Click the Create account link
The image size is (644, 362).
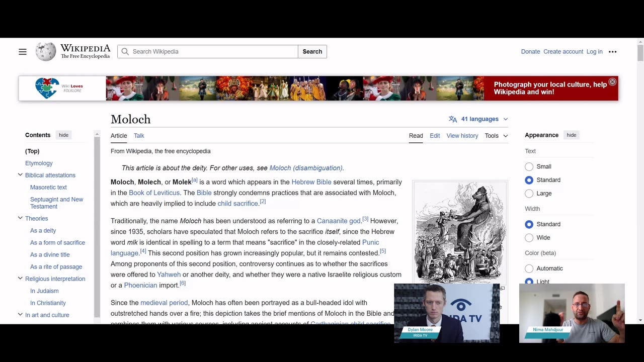point(563,51)
